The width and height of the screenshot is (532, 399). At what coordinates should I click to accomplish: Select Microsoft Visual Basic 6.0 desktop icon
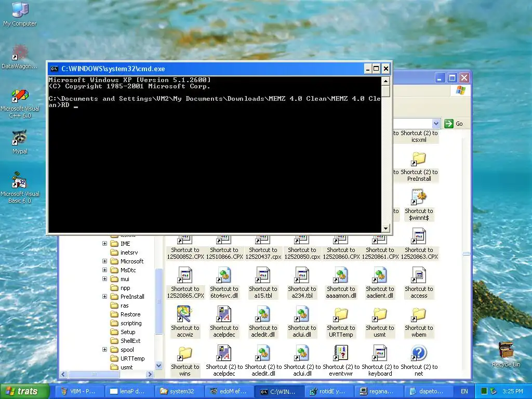(x=20, y=188)
